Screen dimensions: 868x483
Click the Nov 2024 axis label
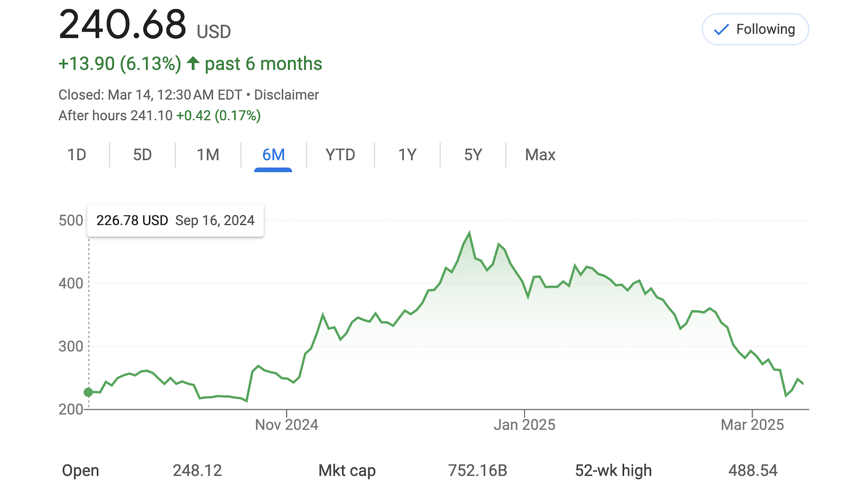coord(286,424)
